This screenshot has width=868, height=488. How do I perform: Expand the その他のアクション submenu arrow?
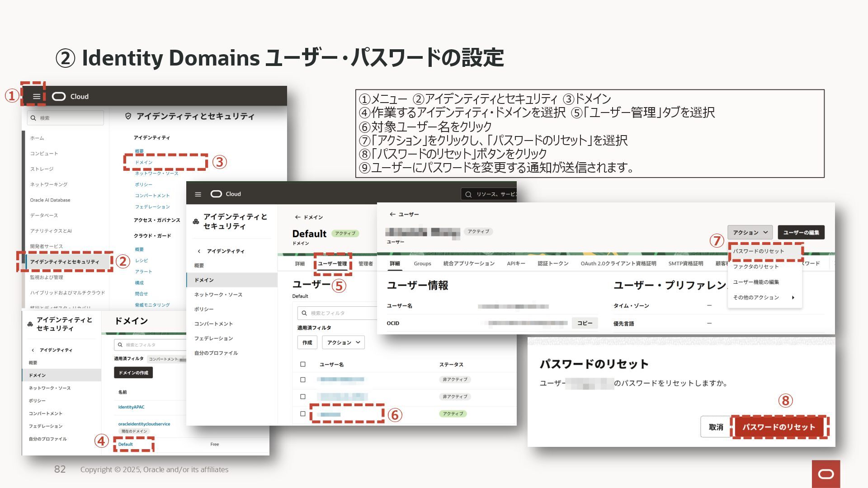(793, 297)
